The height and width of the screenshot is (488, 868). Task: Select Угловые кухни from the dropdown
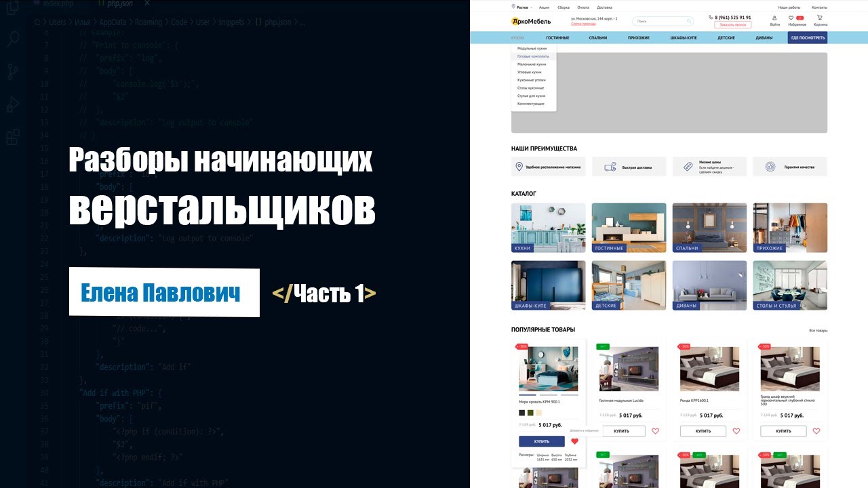coord(534,72)
